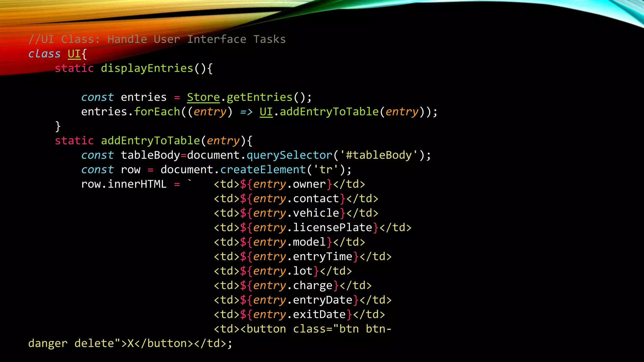The image size is (644, 362).
Task: Click 'const entries' variable declaration
Action: click(x=124, y=97)
